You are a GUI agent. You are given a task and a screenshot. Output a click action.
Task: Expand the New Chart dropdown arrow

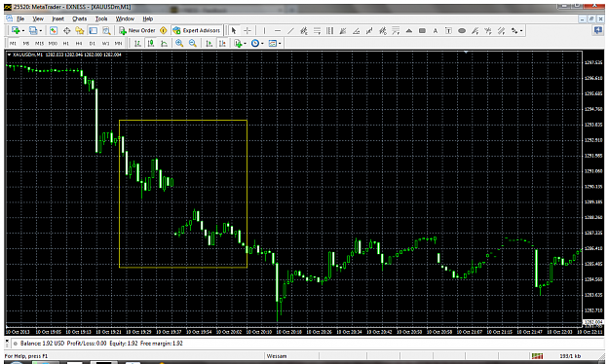(x=23, y=30)
